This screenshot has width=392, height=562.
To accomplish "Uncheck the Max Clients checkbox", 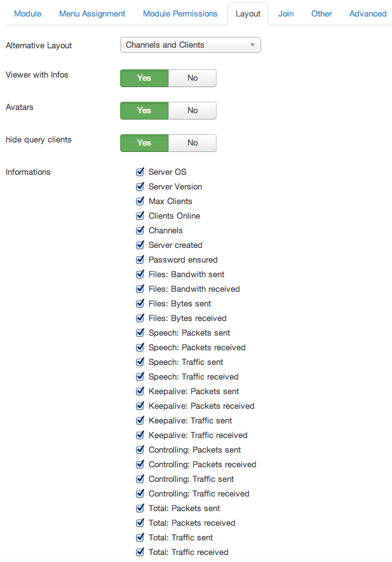I will (140, 201).
